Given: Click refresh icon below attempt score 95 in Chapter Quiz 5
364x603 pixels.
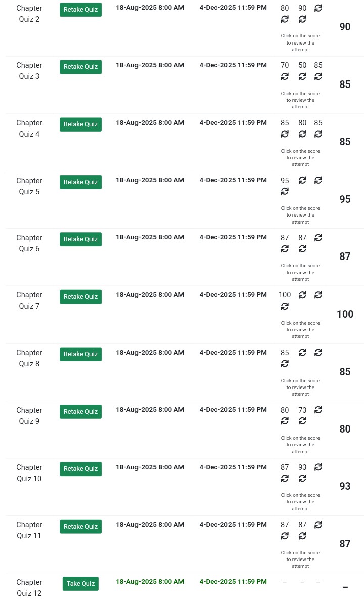Looking at the screenshot, I should coord(285,192).
